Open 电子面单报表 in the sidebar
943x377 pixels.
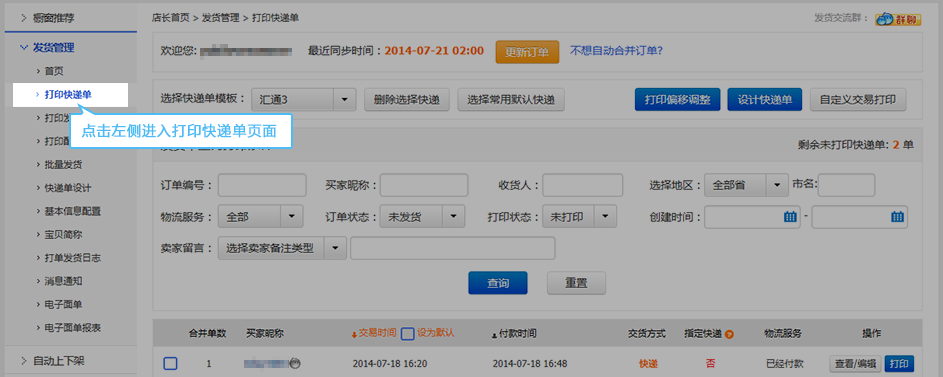[x=72, y=328]
